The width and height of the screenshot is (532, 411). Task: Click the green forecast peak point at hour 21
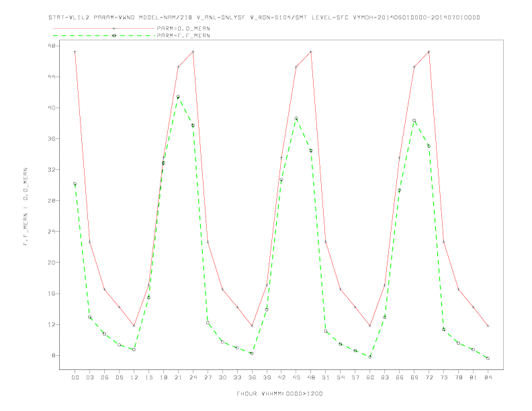pos(178,97)
